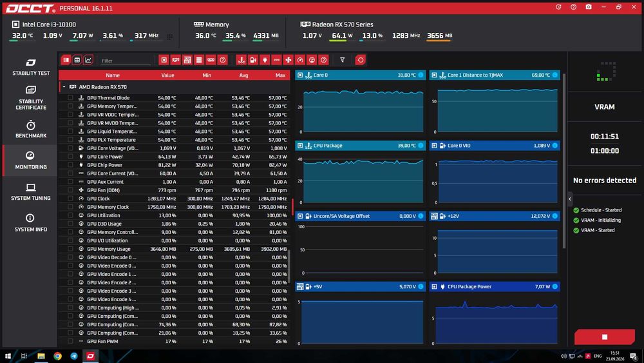Open File Explorer from the taskbar
This screenshot has width=644, height=363.
click(41, 356)
